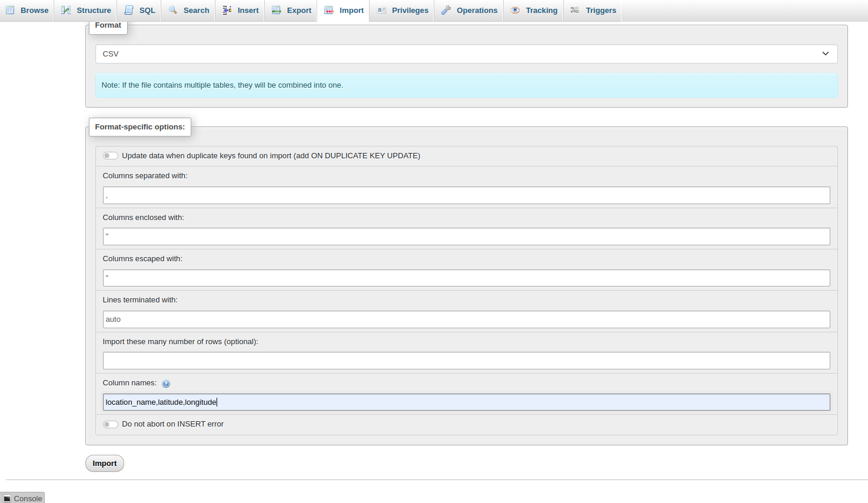Screen dimensions: 868x503
Task: Click the Structure tab icon
Action: pos(66,10)
